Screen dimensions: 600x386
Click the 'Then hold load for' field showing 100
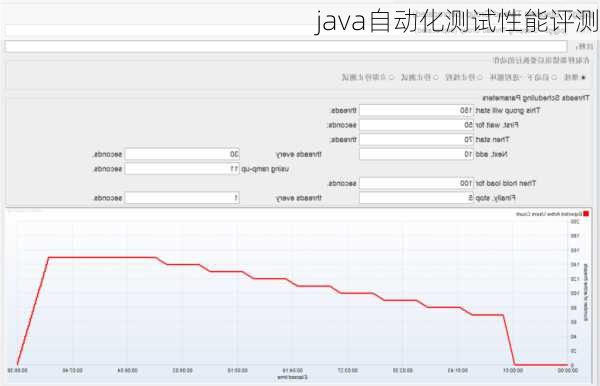[416, 183]
